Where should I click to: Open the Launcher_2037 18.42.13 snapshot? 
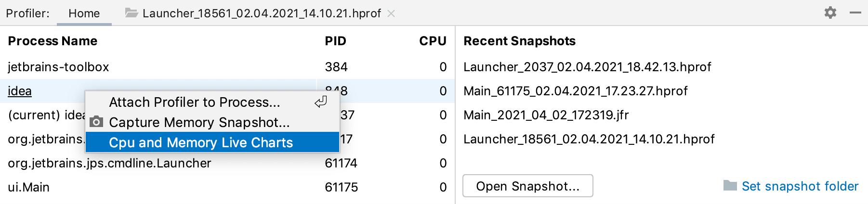pyautogui.click(x=587, y=67)
